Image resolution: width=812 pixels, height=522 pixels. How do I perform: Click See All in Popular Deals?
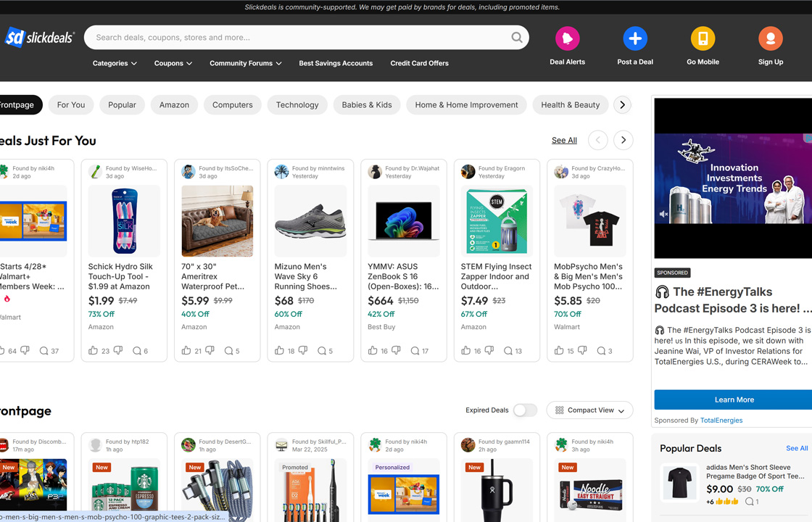(x=797, y=449)
